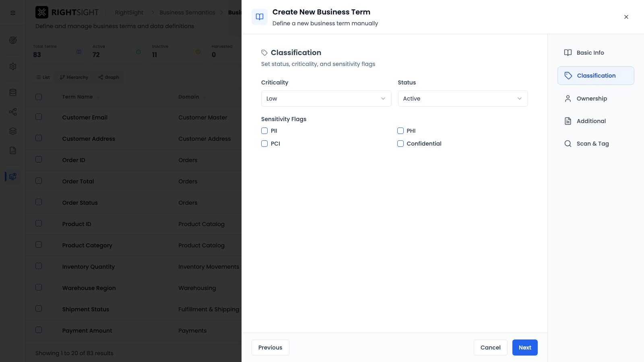This screenshot has height=362, width=644.
Task: Open the report file sidebar icon
Action: pyautogui.click(x=13, y=150)
